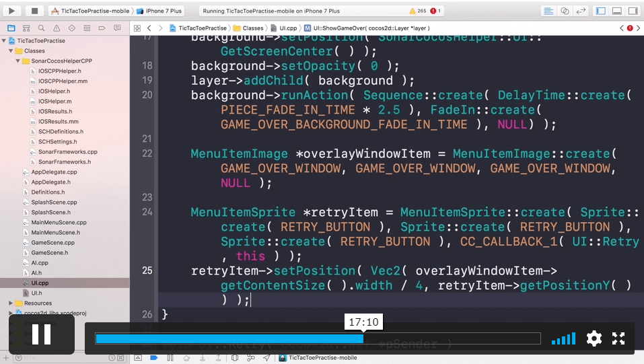The width and height of the screenshot is (644, 364).
Task: Jump to next issue arrow in jump bar
Action: [x=638, y=28]
